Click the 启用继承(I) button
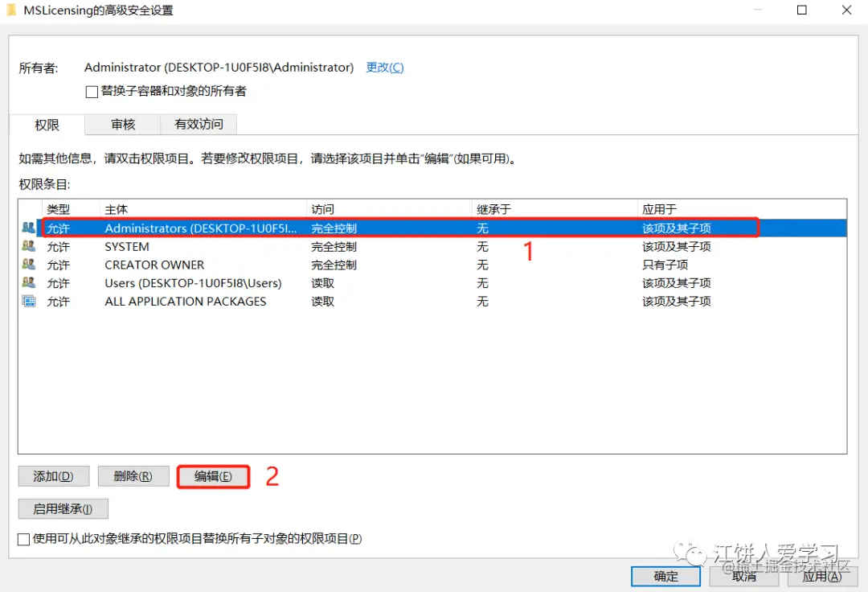The image size is (868, 592). click(63, 508)
